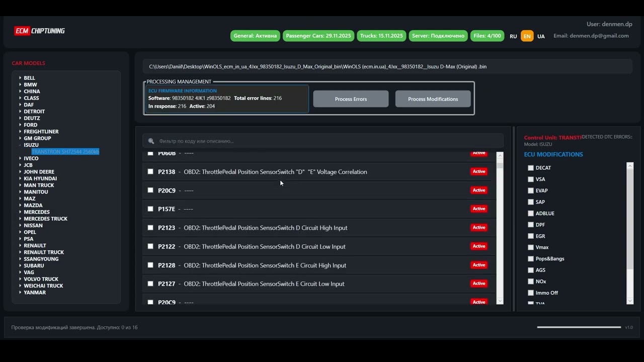644x362 pixels.
Task: Check the Vmax modification box
Action: click(x=531, y=247)
